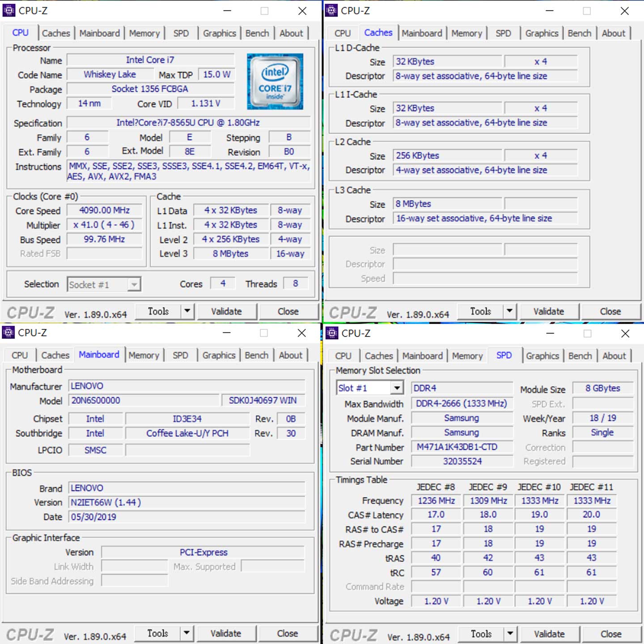Click the Part Number field M471A1K43DB1-CTD
Screen dimensions: 644x644
click(x=461, y=447)
